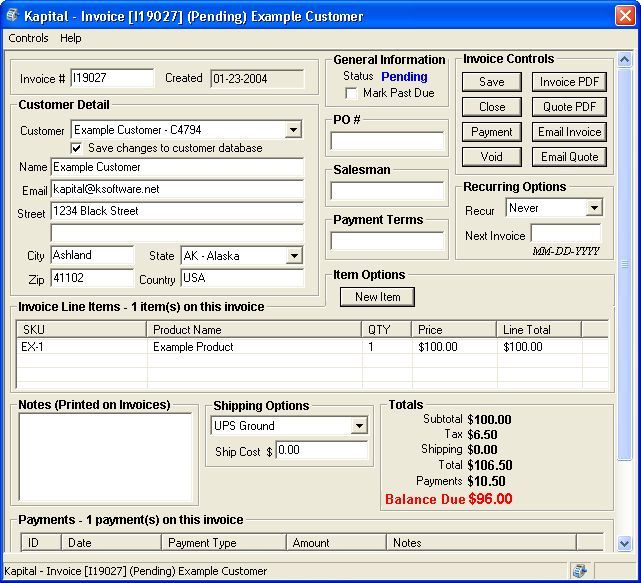This screenshot has height=583, width=641.
Task: Click the PO # input field
Action: tap(387, 141)
